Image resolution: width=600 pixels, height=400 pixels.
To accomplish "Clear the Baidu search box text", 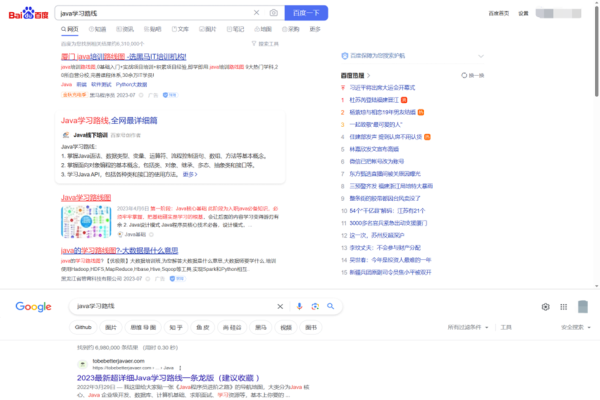I will point(256,13).
